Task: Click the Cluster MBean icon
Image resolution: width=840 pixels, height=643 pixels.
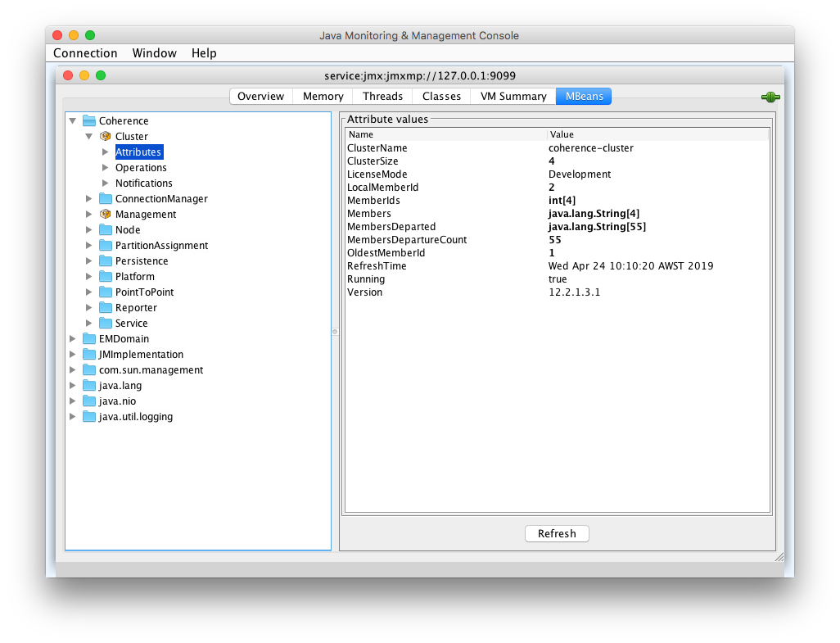Action: (105, 137)
